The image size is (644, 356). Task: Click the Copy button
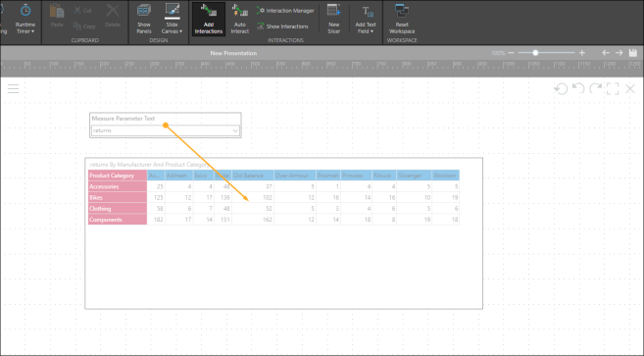point(84,26)
